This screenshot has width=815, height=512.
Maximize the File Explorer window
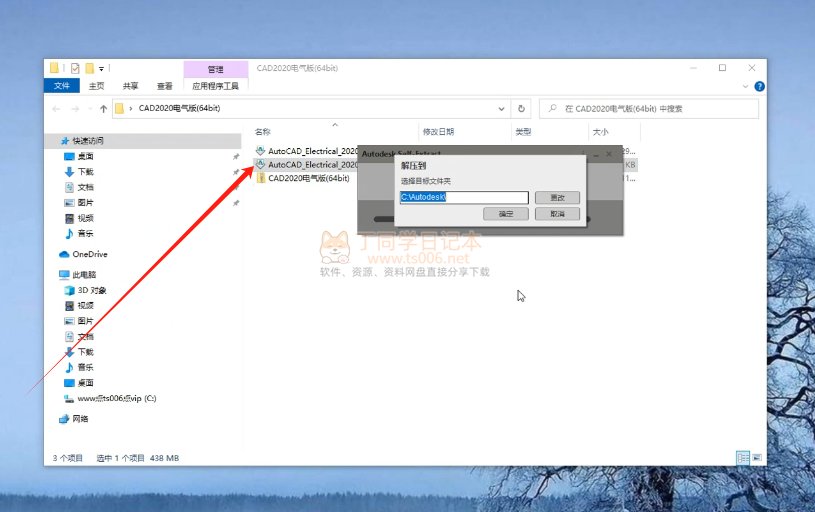coord(722,68)
